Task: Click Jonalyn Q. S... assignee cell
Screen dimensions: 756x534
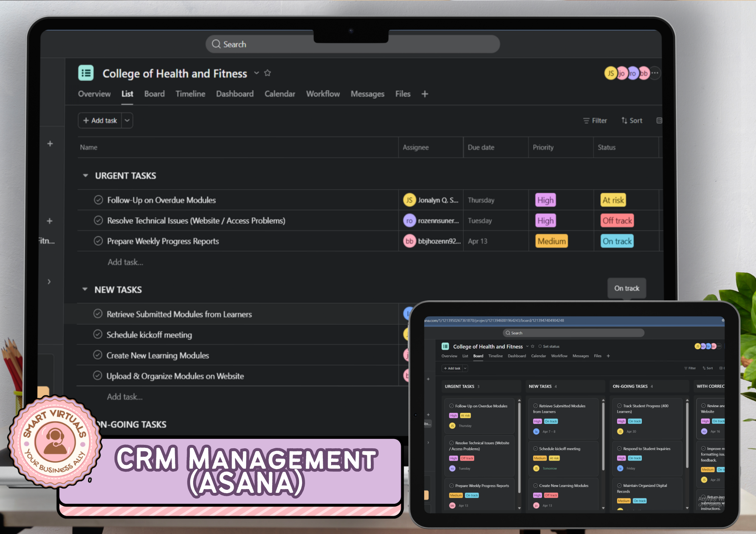Action: tap(431, 200)
